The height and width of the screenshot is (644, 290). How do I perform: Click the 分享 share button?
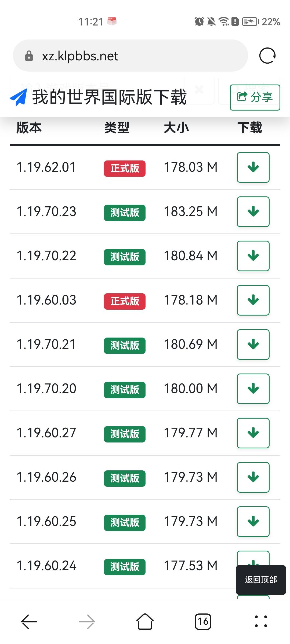255,97
